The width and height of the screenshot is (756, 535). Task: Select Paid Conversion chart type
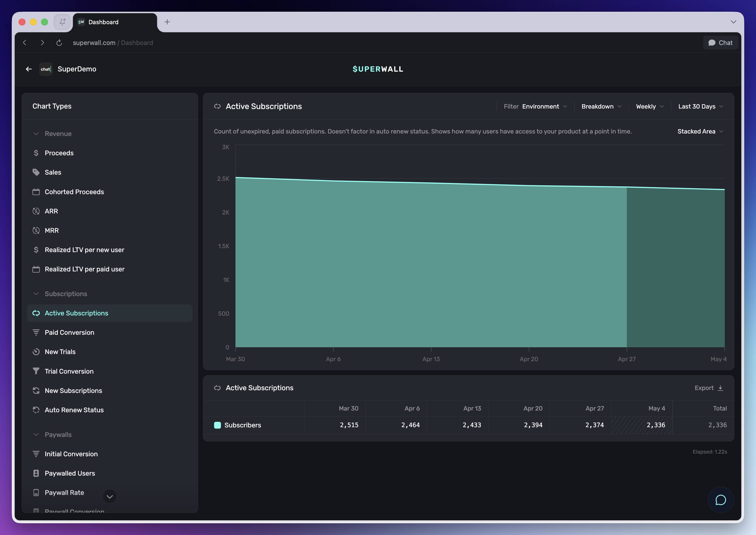click(110, 332)
